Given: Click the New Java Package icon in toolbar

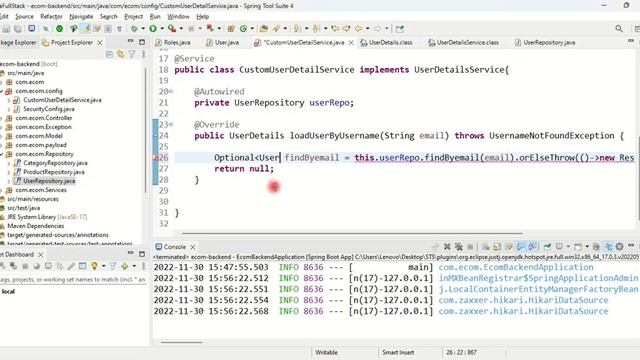Looking at the screenshot, I should coord(231,29).
